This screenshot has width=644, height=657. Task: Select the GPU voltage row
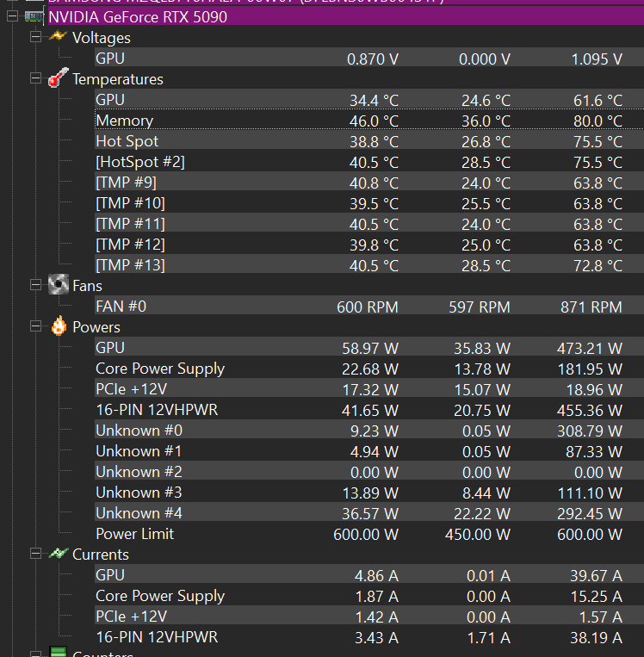[x=369, y=59]
